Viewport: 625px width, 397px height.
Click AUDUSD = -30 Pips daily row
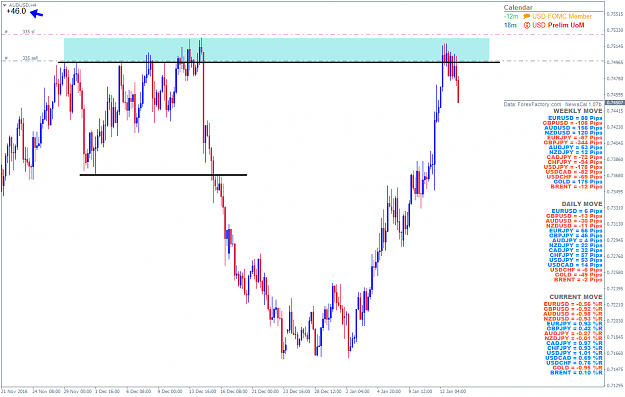[574, 221]
